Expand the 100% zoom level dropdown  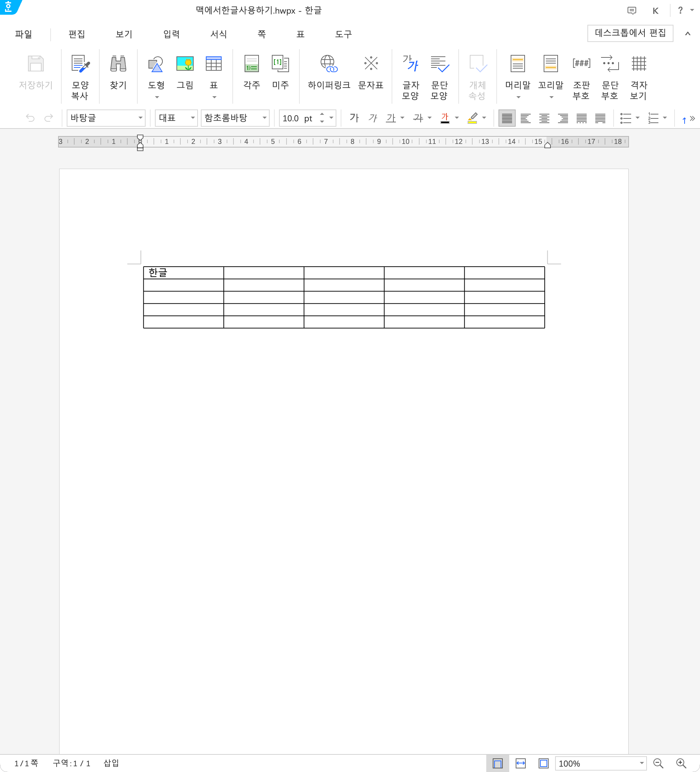click(x=642, y=763)
